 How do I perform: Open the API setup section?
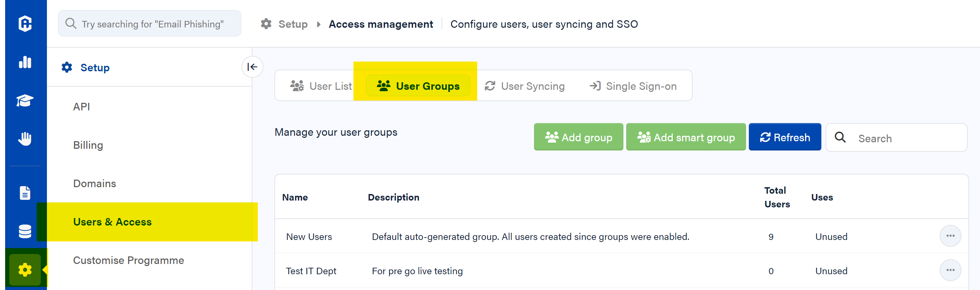[82, 107]
